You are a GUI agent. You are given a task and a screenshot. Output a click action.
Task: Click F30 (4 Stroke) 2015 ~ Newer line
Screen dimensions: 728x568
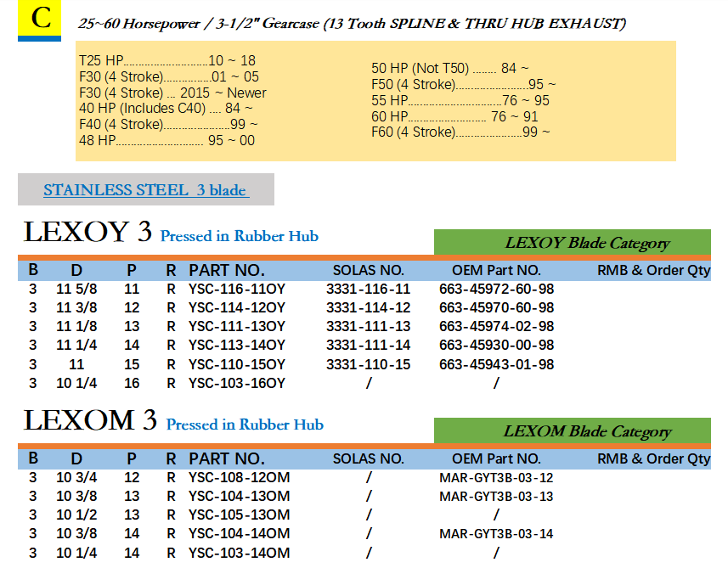tap(172, 93)
